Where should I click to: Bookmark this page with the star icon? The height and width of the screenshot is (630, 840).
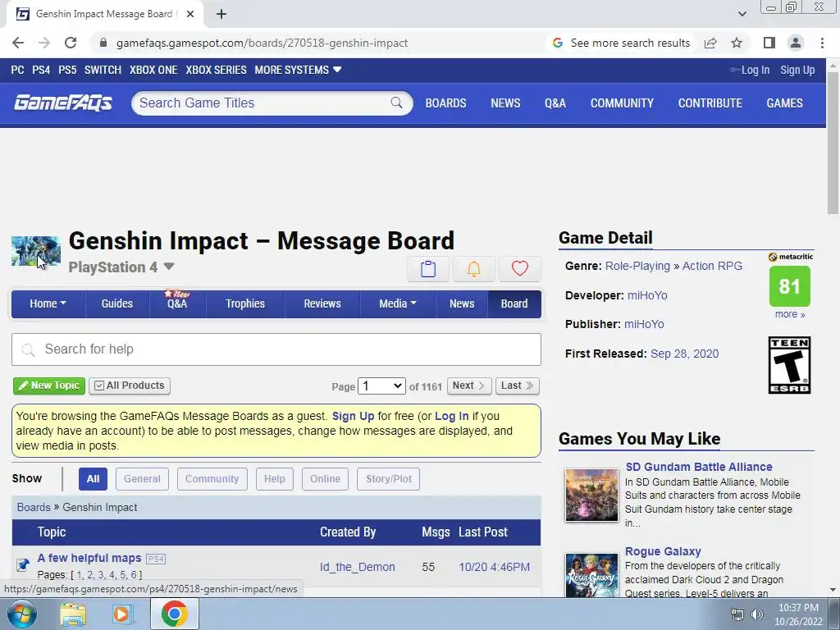[x=737, y=43]
